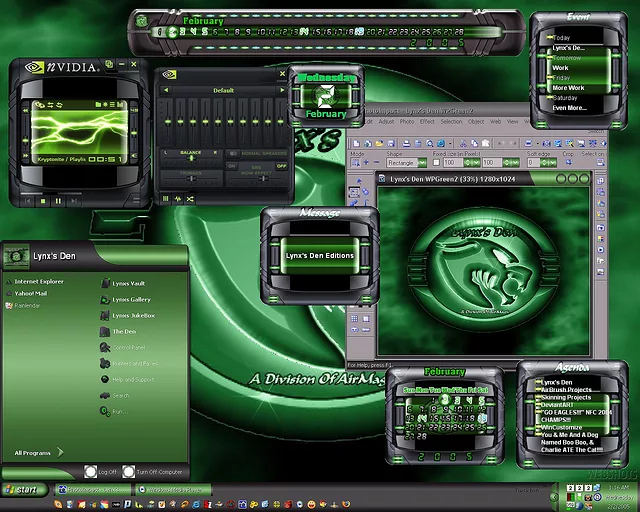Click first Fixed size width field

pos(452,163)
